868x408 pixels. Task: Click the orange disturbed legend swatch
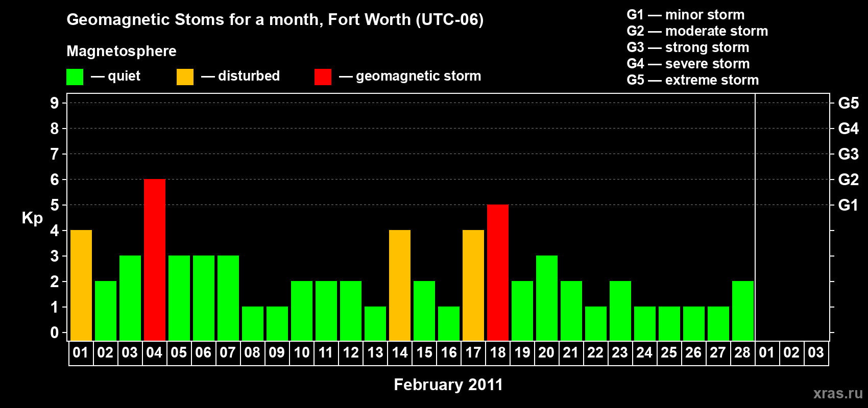[185, 77]
